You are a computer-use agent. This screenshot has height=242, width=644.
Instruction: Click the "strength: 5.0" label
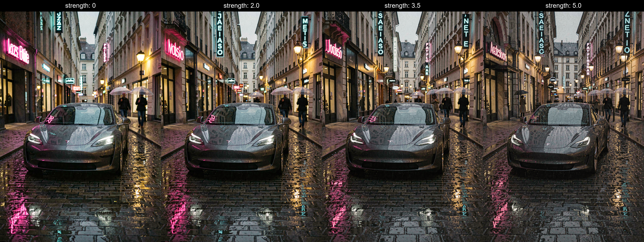563,6
